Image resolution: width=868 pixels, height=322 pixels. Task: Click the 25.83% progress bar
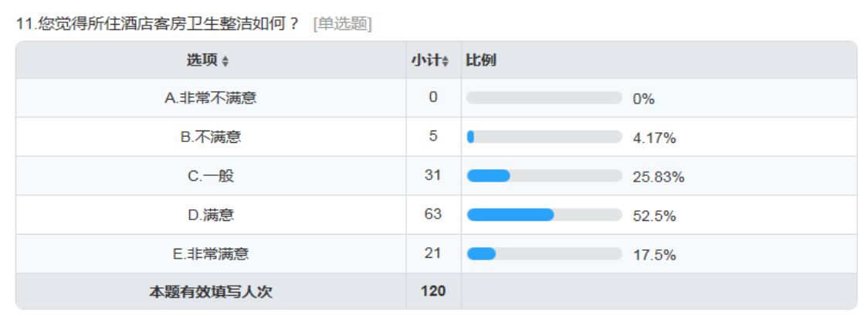544,176
